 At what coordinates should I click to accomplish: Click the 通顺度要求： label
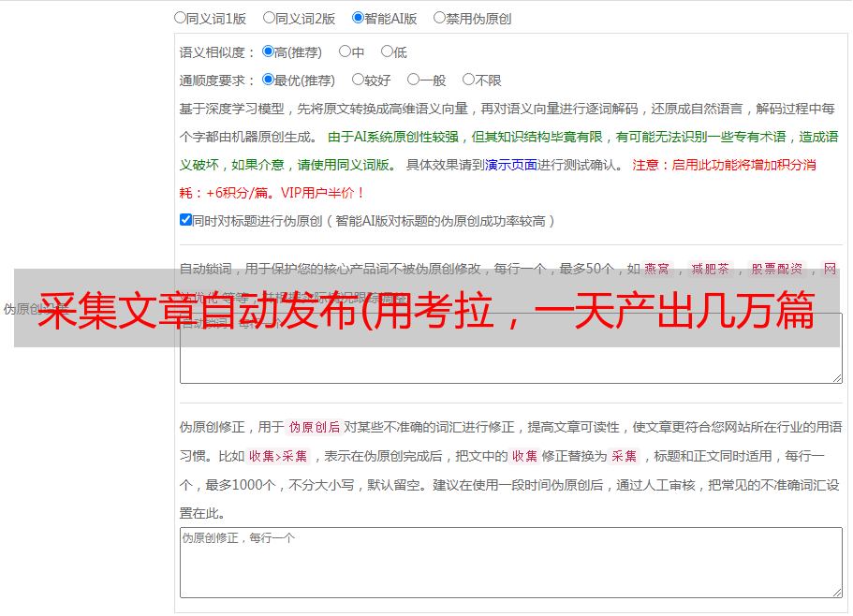[217, 81]
